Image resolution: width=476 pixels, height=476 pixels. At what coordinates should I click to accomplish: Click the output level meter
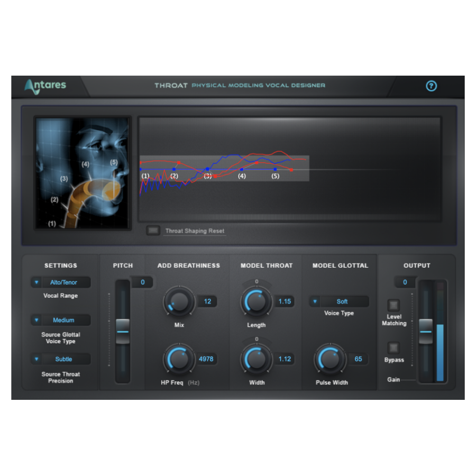440,331
